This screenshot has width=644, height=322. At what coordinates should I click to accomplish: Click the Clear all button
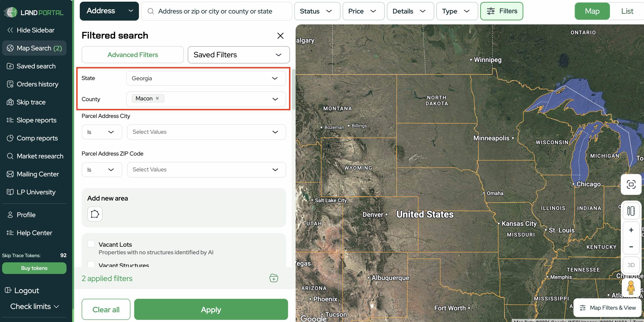point(106,309)
